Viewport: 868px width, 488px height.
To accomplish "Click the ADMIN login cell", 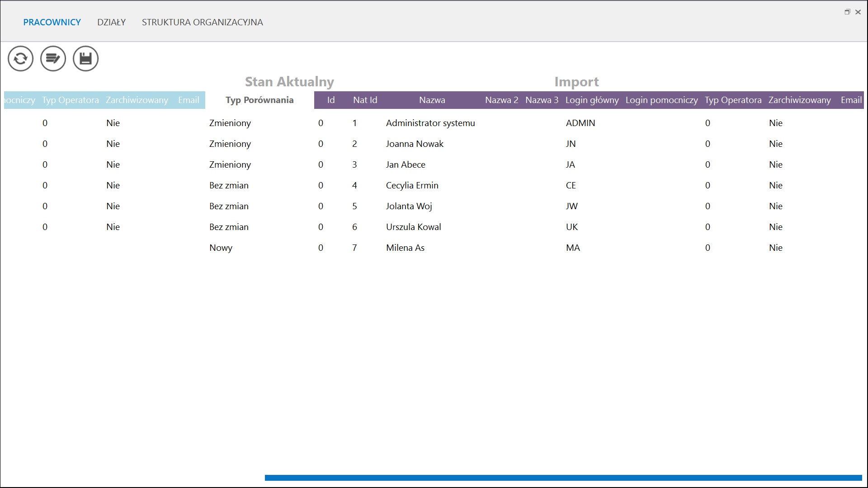I will [x=580, y=123].
